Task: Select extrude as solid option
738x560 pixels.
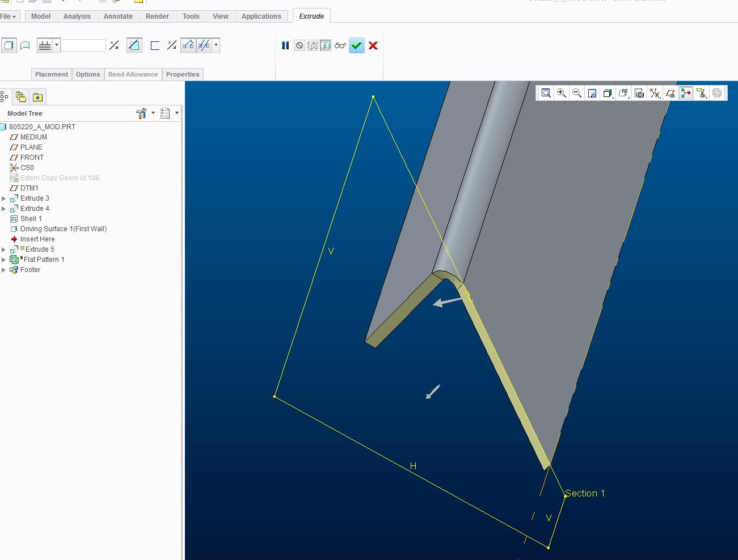Action: 9,45
